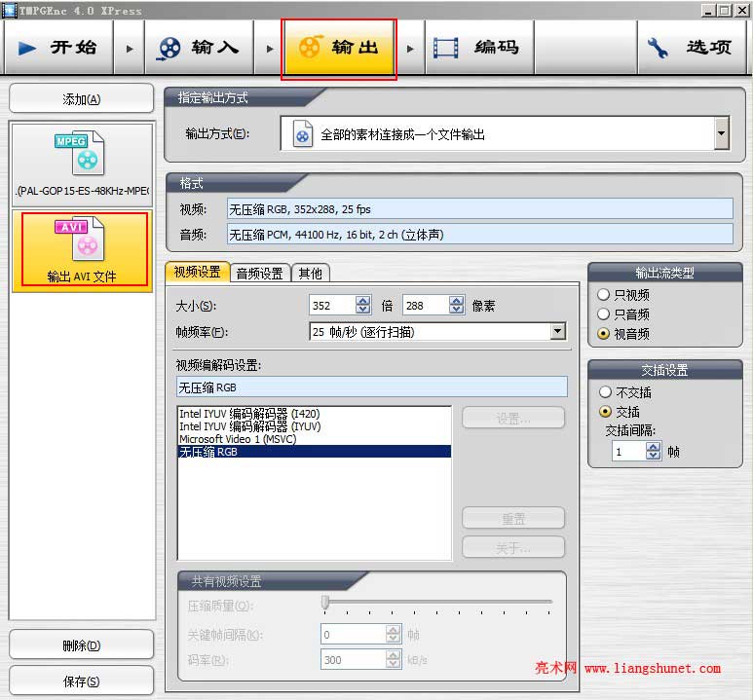The width and height of the screenshot is (753, 700).
Task: Click the bitrate field showing 300
Action: tap(354, 659)
